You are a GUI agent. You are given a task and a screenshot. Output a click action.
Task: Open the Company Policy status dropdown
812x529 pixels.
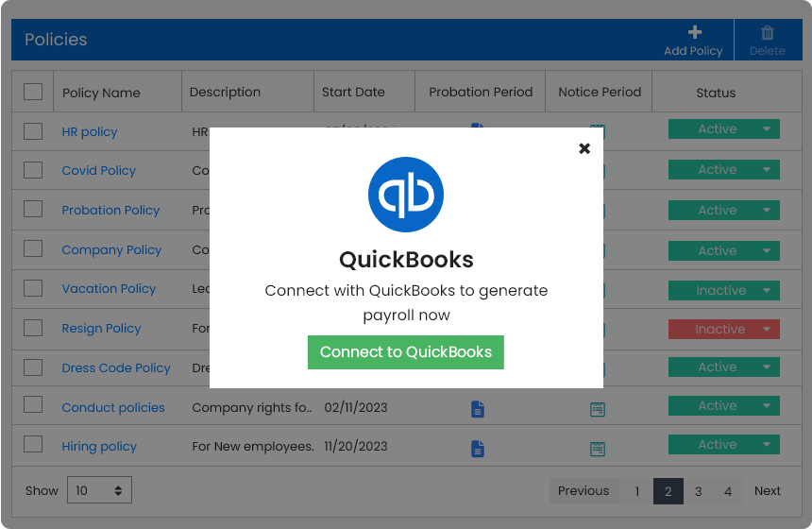coord(723,250)
